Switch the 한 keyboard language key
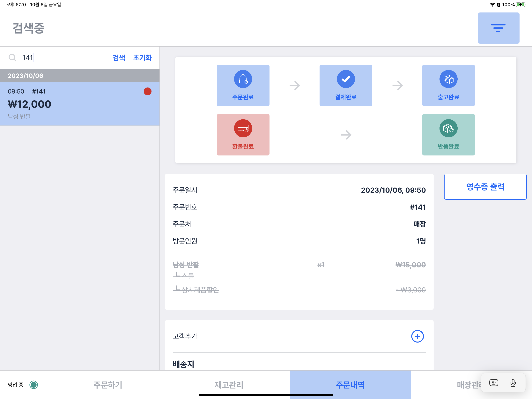The width and height of the screenshot is (532, 399). (493, 383)
